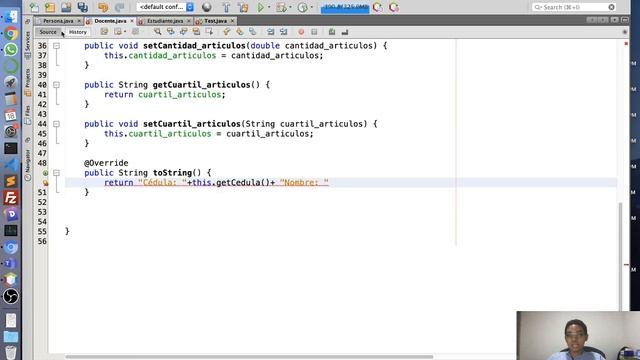Click the Previous Bookmark icon

coord(227,32)
